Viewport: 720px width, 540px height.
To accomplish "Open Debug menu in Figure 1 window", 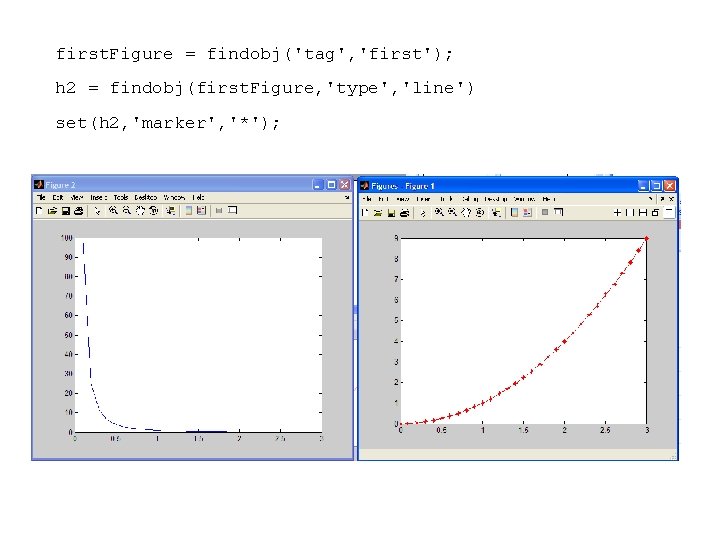I will 470,199.
